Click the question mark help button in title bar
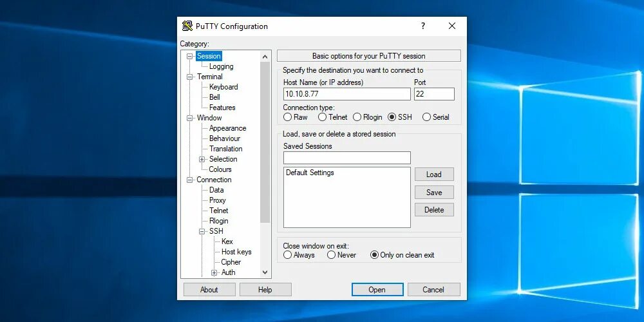Image resolution: width=644 pixels, height=322 pixels. [423, 26]
